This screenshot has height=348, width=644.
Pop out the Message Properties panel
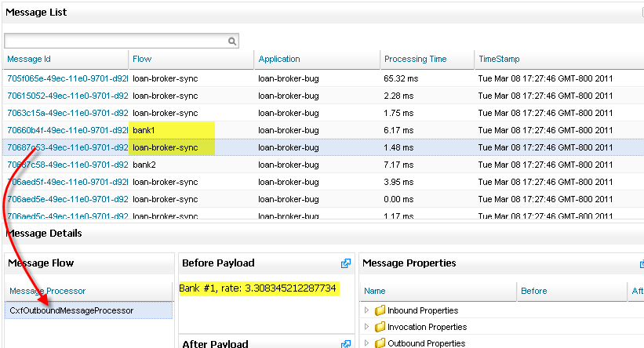(639, 263)
